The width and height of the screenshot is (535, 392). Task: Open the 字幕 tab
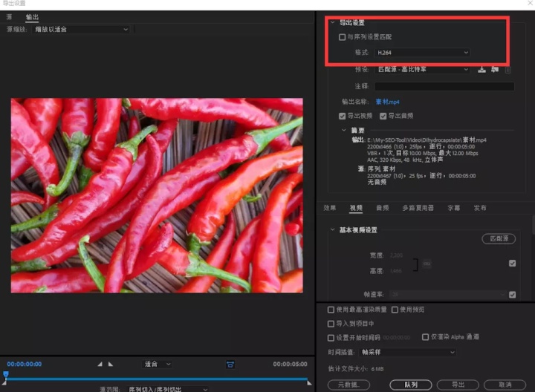click(454, 208)
